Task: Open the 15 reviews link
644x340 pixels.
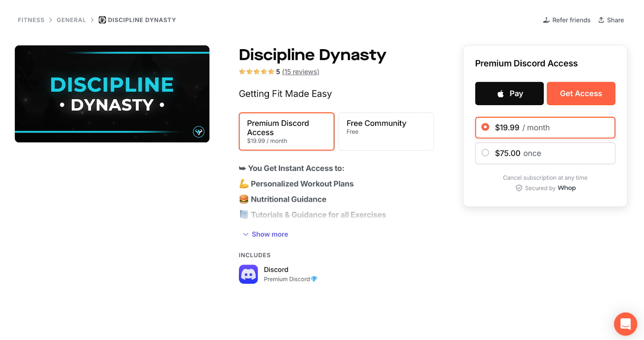Action: pyautogui.click(x=301, y=72)
